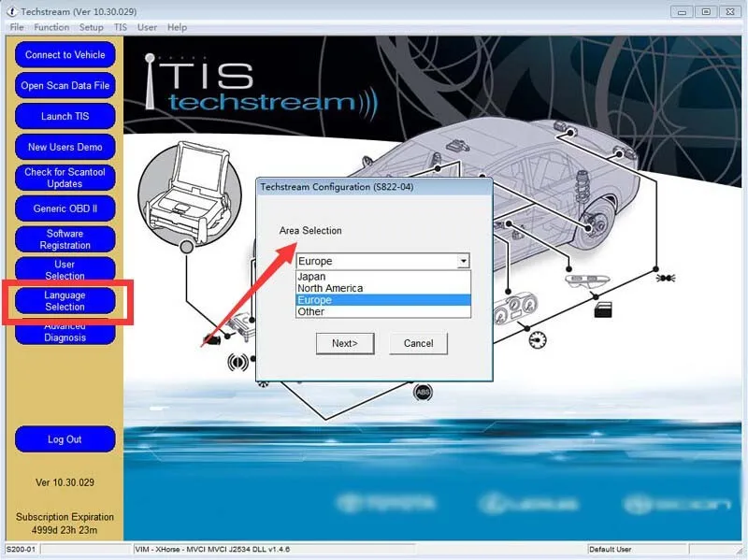Click the Log Out button

point(65,439)
